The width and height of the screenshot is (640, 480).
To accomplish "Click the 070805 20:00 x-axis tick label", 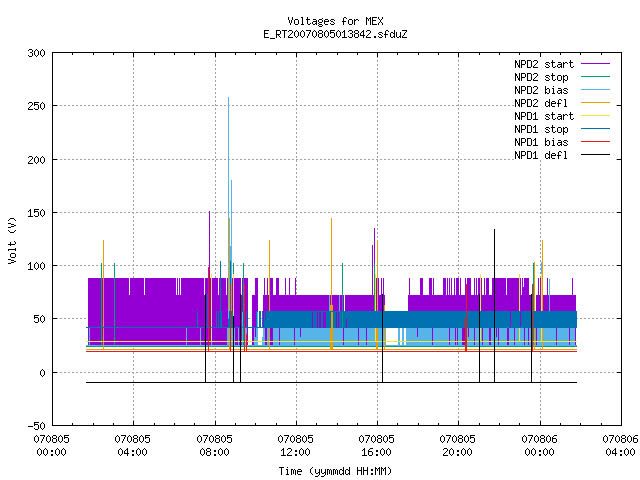I will [458, 446].
